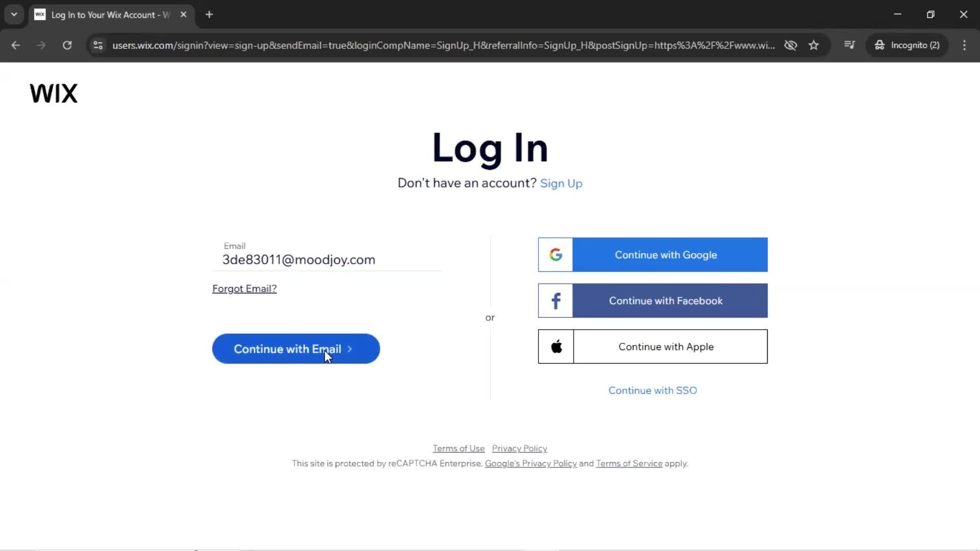Image resolution: width=980 pixels, height=551 pixels.
Task: Open the Incognito (2) profile indicator
Action: [x=907, y=45]
